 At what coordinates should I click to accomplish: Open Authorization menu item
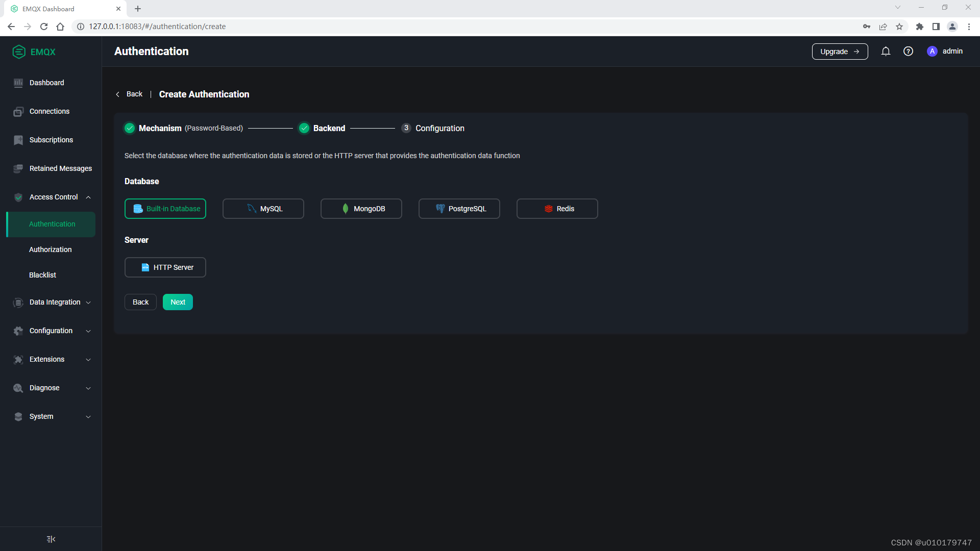coord(50,249)
